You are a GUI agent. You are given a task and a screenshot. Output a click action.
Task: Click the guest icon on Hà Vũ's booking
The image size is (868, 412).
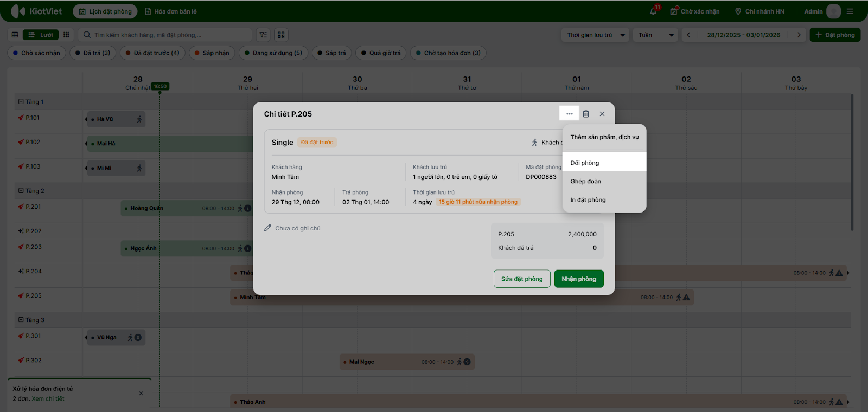[x=139, y=119]
